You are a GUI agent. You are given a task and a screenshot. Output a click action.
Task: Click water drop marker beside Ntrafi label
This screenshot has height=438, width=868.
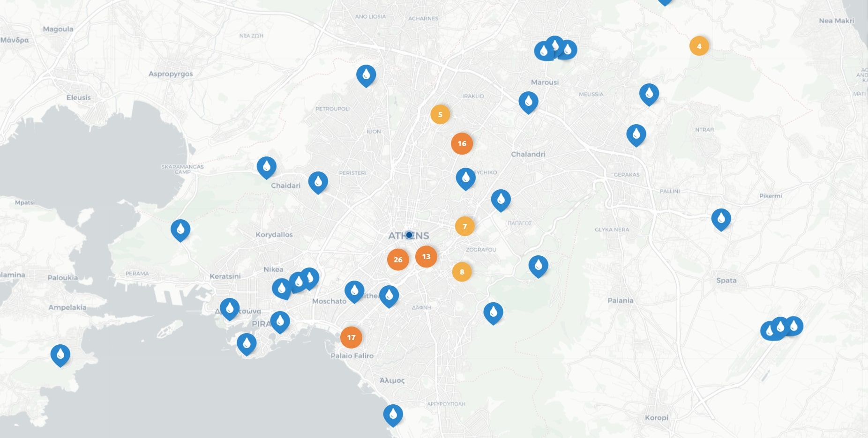tap(636, 134)
